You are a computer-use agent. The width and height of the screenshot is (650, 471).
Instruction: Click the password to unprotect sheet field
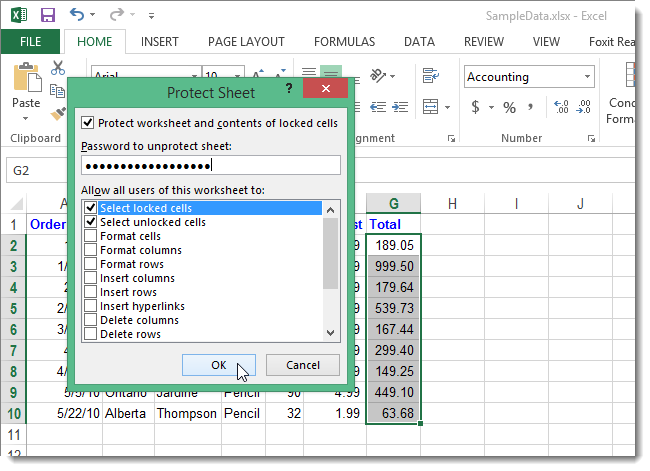(x=211, y=165)
